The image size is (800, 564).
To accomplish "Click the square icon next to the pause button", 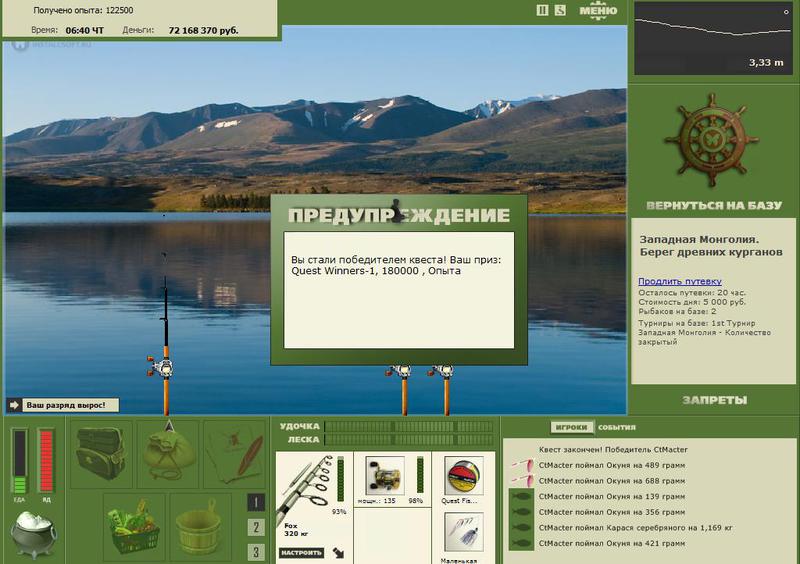I will tap(560, 10).
